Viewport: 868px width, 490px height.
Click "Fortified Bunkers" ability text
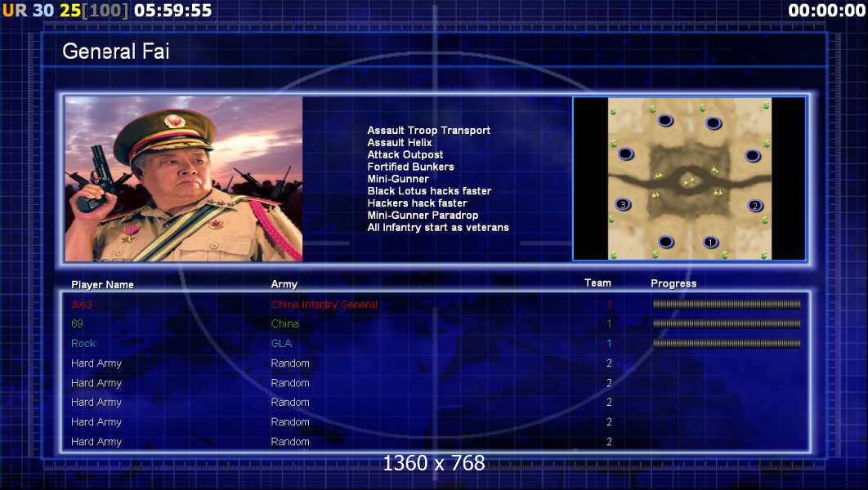411,167
